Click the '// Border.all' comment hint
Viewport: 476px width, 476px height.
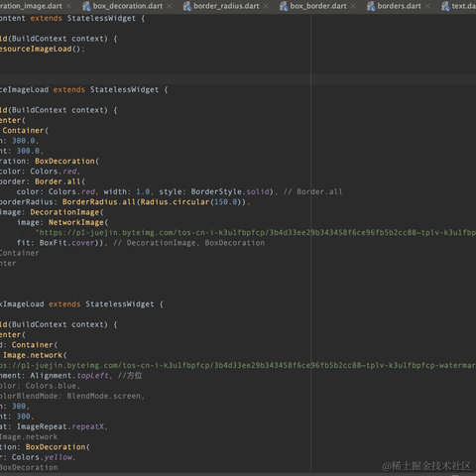click(312, 191)
